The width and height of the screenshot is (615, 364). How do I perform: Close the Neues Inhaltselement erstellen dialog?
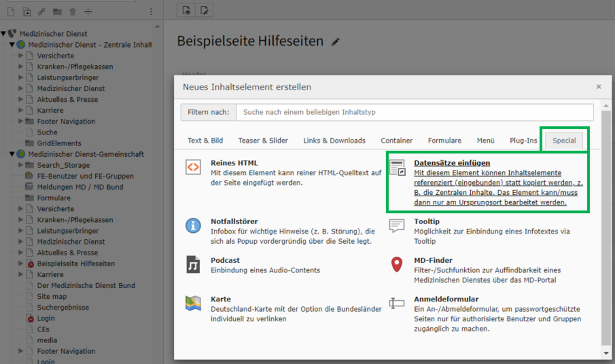[x=598, y=87]
